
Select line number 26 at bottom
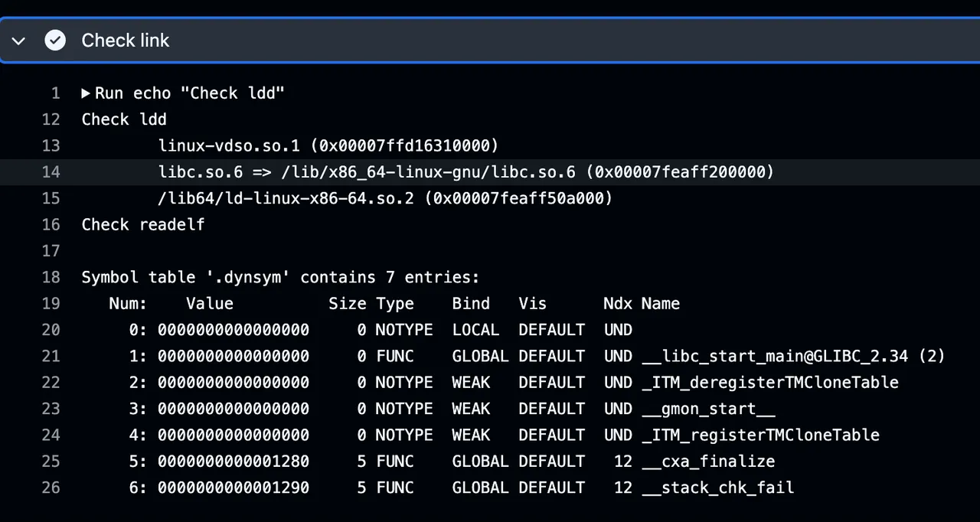coord(51,488)
